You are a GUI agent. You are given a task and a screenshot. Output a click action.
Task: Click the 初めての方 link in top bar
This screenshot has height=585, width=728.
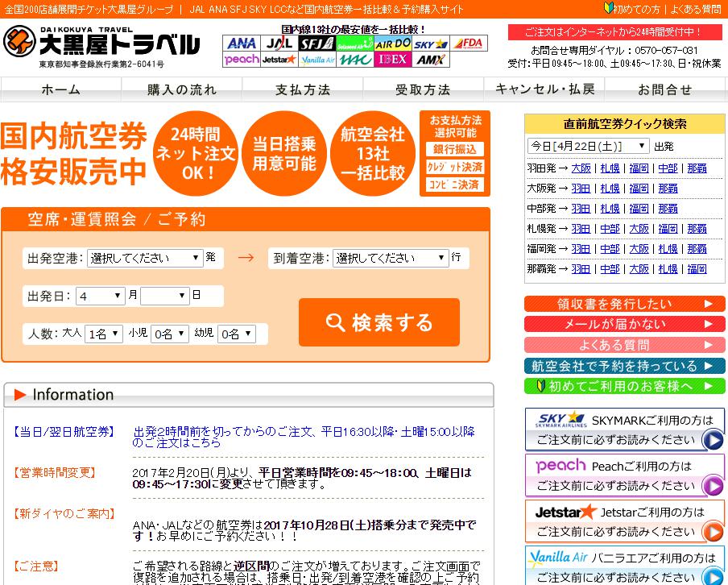[x=638, y=9]
